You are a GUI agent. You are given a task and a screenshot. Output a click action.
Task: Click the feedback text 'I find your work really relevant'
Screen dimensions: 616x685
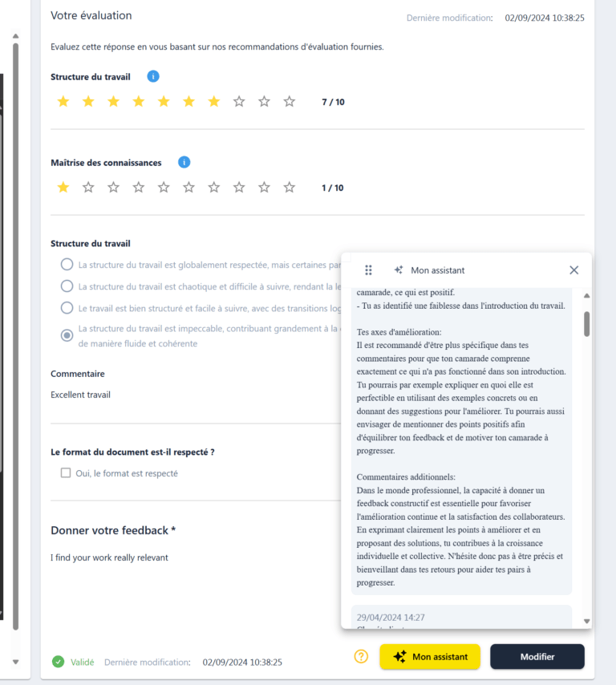[x=109, y=557]
